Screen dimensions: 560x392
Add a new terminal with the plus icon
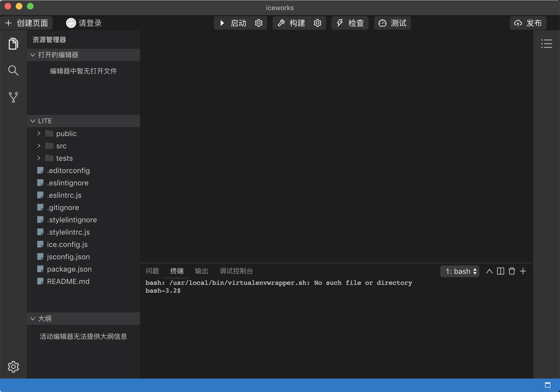[523, 271]
